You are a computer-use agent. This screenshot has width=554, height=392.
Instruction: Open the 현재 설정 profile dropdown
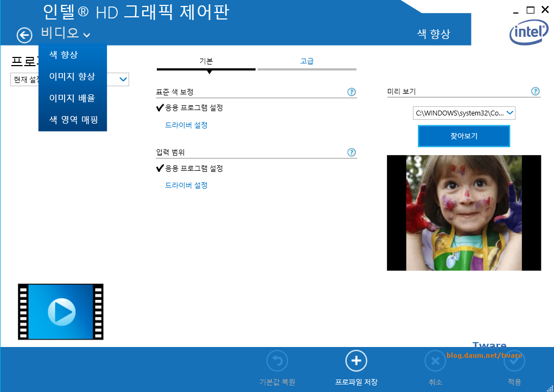click(x=123, y=79)
